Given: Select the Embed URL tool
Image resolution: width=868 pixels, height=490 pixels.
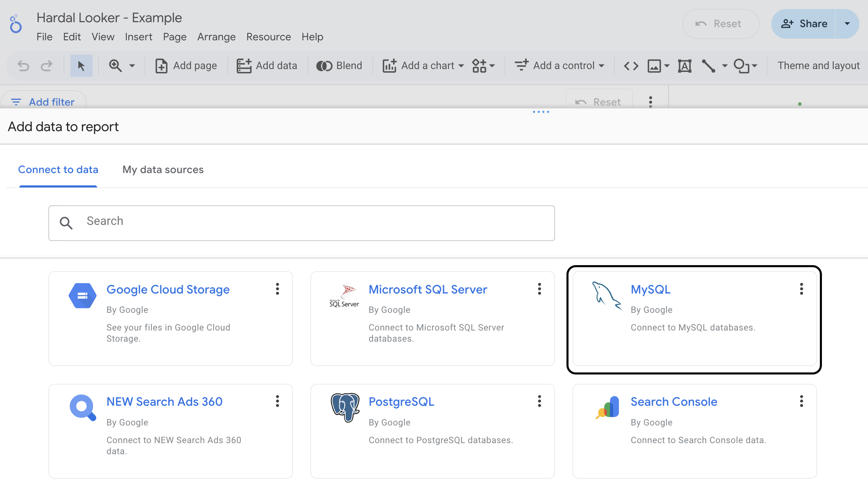Looking at the screenshot, I should [631, 65].
